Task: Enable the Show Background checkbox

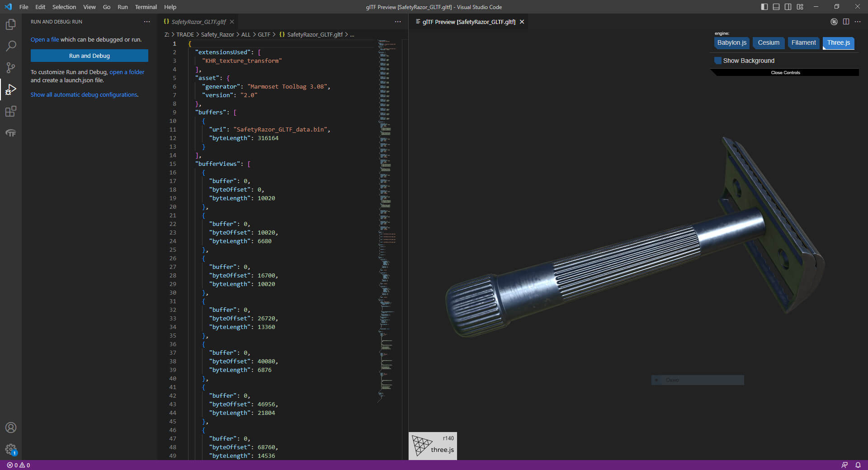Action: tap(718, 61)
